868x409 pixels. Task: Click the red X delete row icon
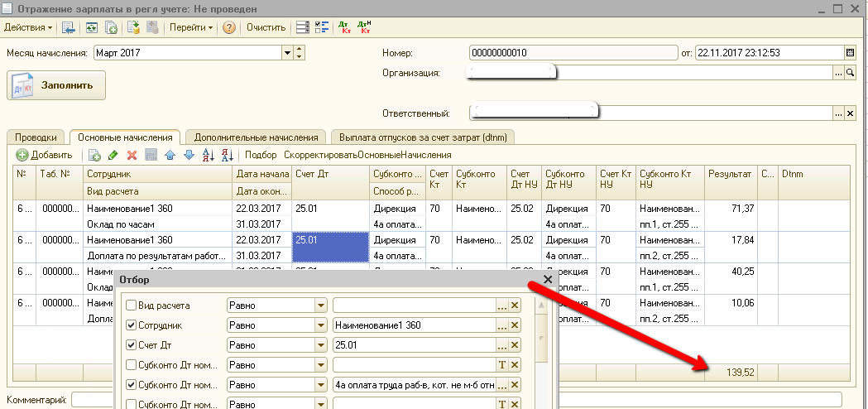coord(132,155)
